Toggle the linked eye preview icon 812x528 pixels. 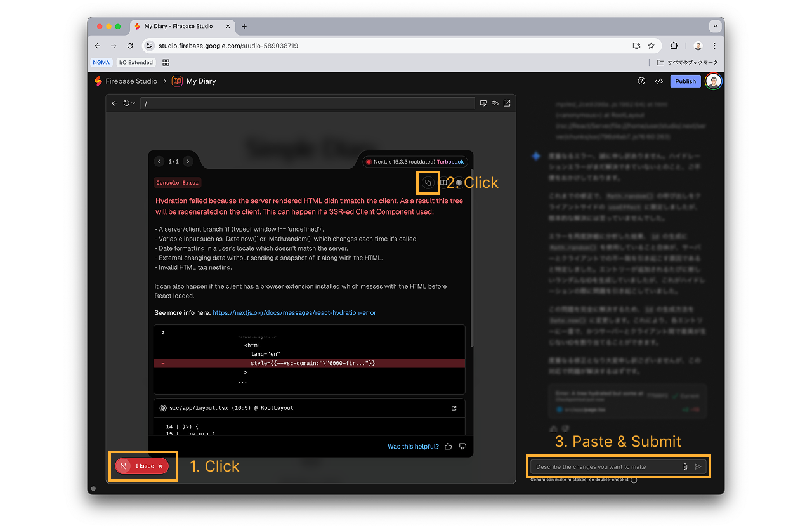[x=494, y=103]
